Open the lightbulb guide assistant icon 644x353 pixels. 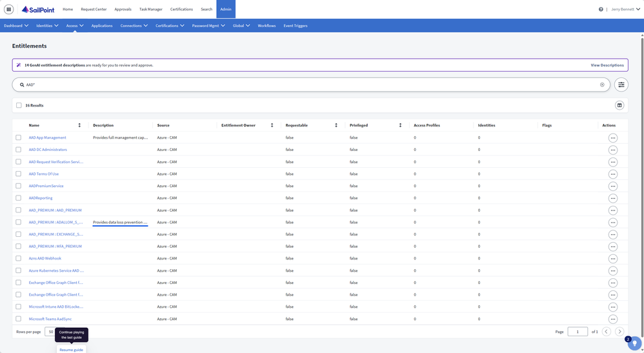coord(634,343)
